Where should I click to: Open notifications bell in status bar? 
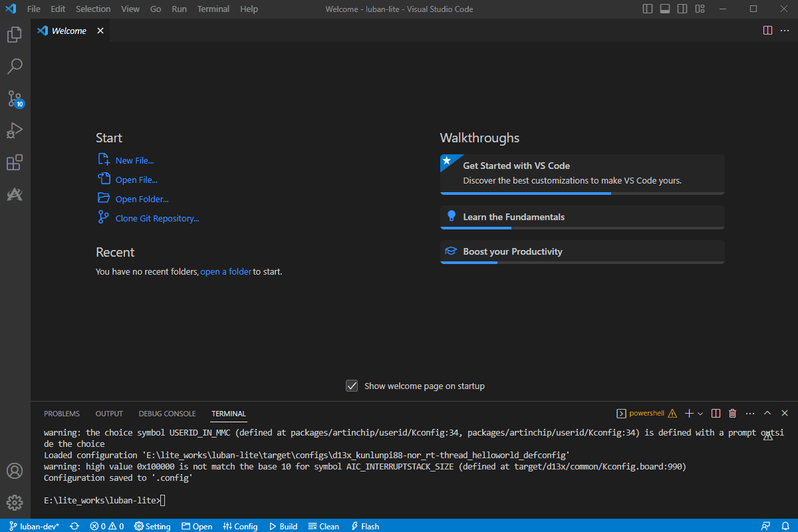pyautogui.click(x=785, y=526)
